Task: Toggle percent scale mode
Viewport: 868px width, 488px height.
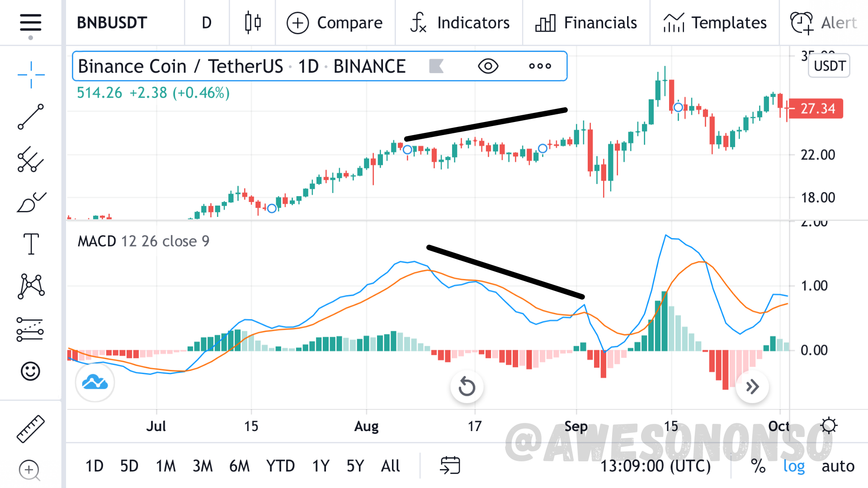Action: coord(758,466)
